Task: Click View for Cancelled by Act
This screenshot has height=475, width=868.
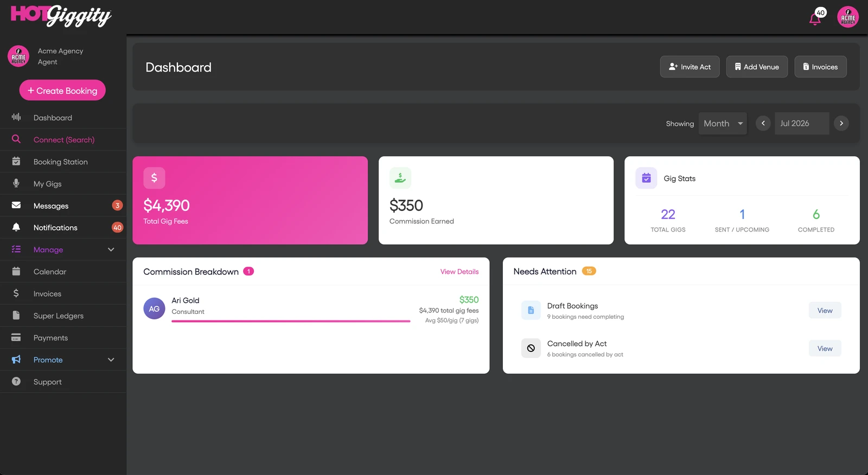Action: coord(825,348)
